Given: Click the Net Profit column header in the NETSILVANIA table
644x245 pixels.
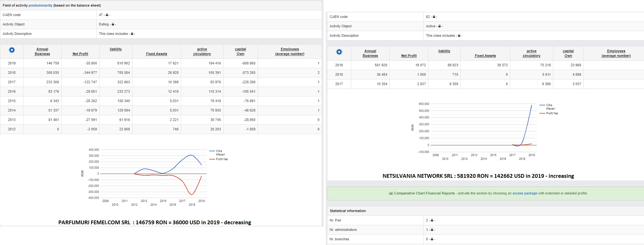Looking at the screenshot, I should tap(409, 56).
